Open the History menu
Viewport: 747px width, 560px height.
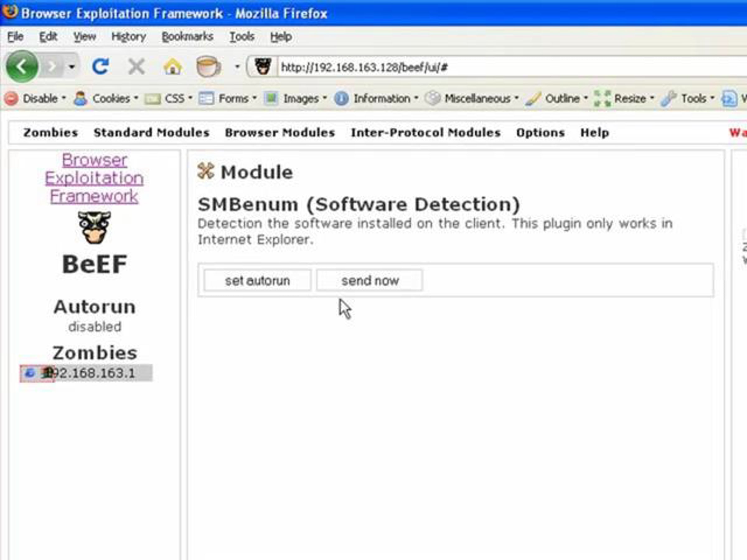tap(129, 36)
